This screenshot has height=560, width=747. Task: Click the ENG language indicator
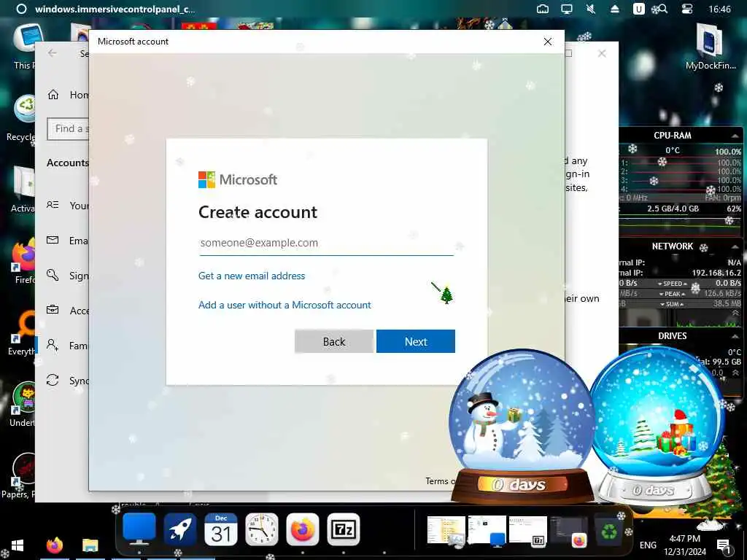point(648,545)
